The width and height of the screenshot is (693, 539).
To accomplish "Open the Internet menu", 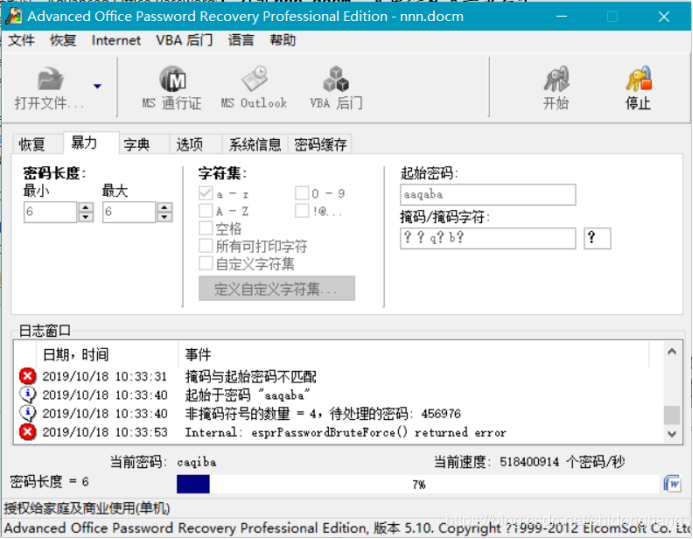I will pos(116,40).
